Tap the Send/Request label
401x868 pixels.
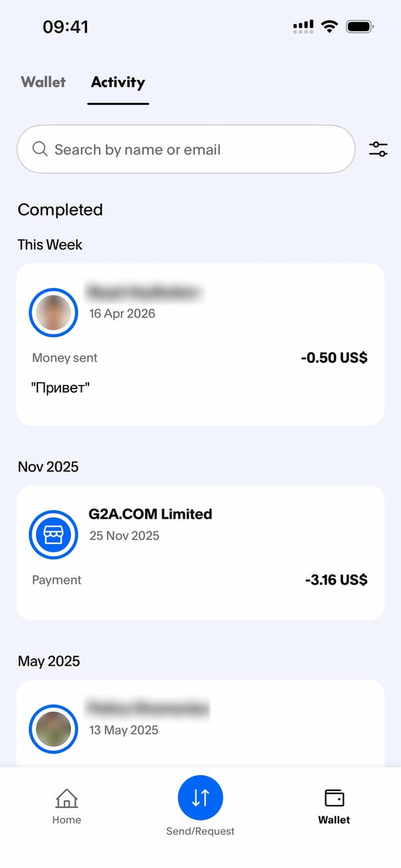click(200, 831)
